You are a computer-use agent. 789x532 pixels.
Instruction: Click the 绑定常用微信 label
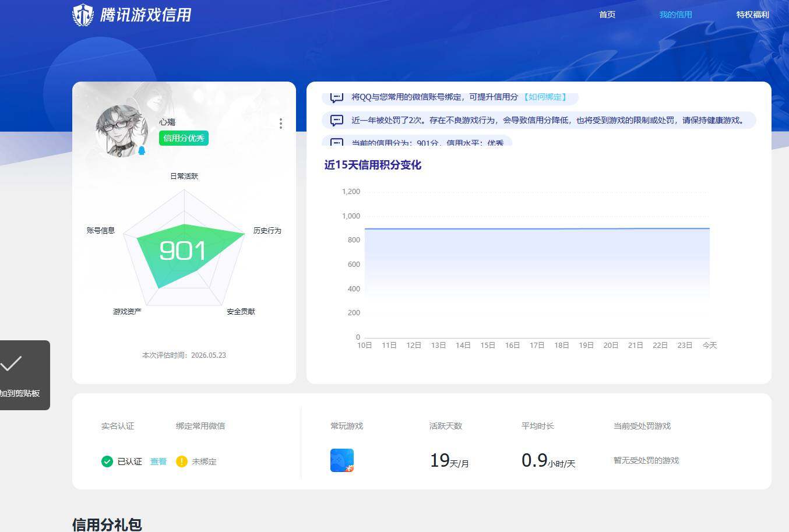click(x=200, y=426)
